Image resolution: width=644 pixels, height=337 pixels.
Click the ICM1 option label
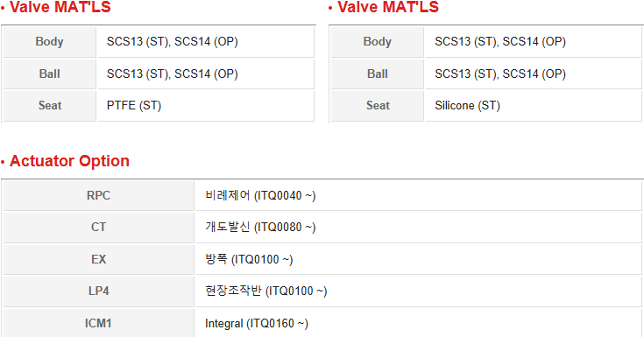[x=98, y=324]
